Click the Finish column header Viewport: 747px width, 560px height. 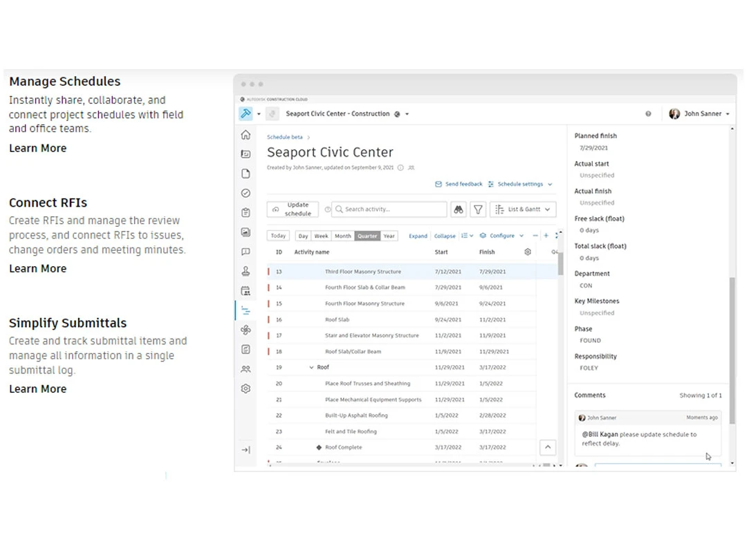[x=487, y=252]
